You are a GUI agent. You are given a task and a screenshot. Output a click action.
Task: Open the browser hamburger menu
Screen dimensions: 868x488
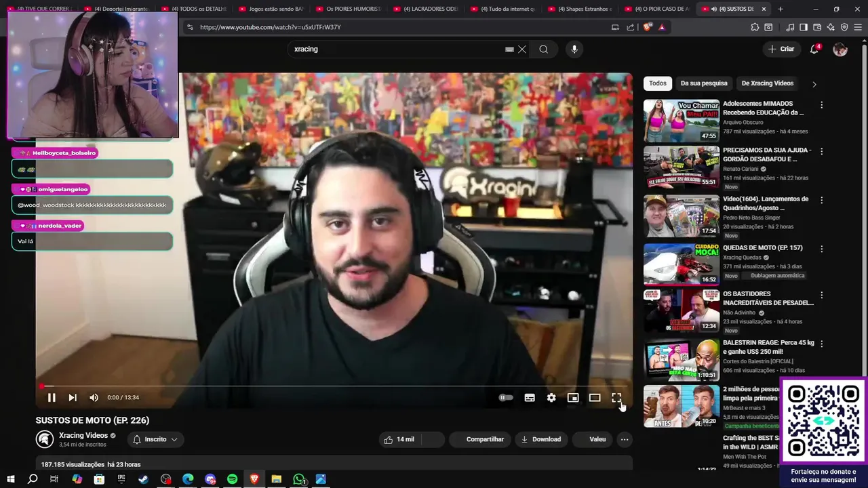point(858,27)
